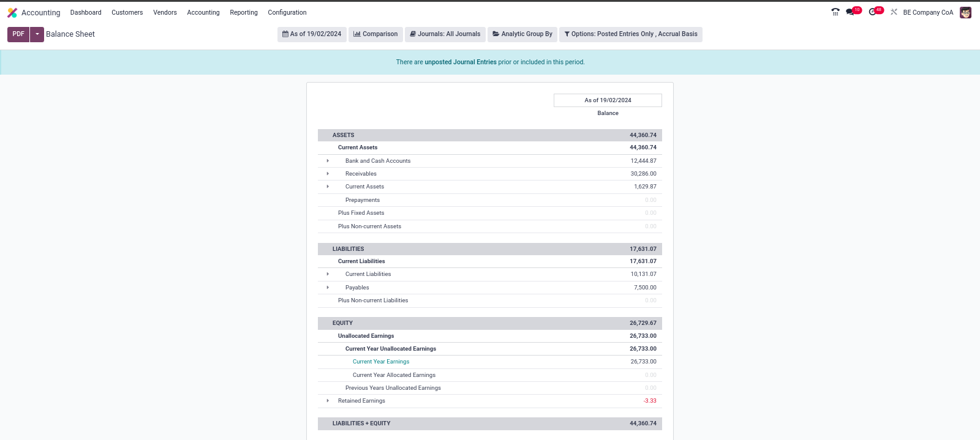Expand the Retained Earnings row
Viewport: 980px width, 440px height.
[328, 401]
